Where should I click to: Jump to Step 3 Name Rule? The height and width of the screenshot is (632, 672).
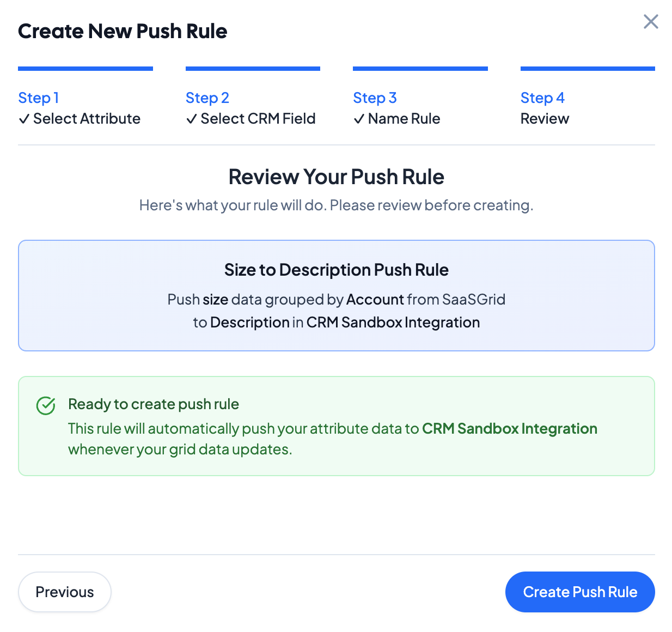pyautogui.click(x=396, y=108)
